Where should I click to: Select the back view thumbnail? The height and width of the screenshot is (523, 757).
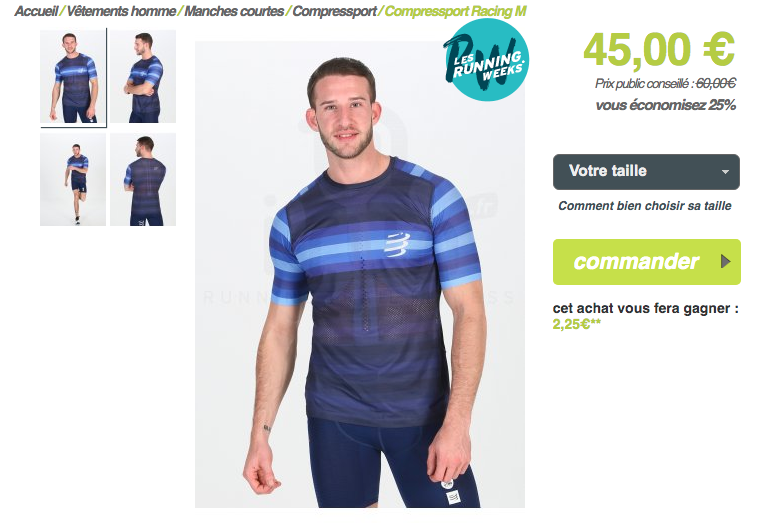click(143, 180)
